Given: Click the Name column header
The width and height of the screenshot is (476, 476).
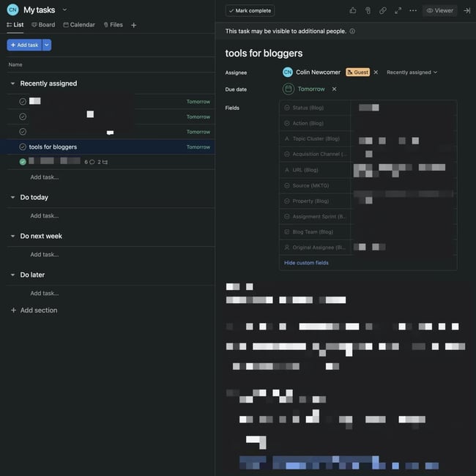Looking at the screenshot, I should 15,64.
